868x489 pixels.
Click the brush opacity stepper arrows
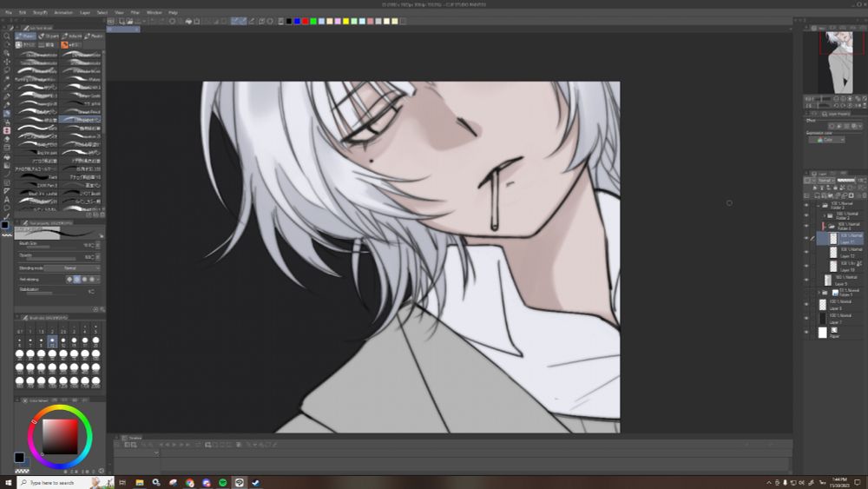pos(98,256)
